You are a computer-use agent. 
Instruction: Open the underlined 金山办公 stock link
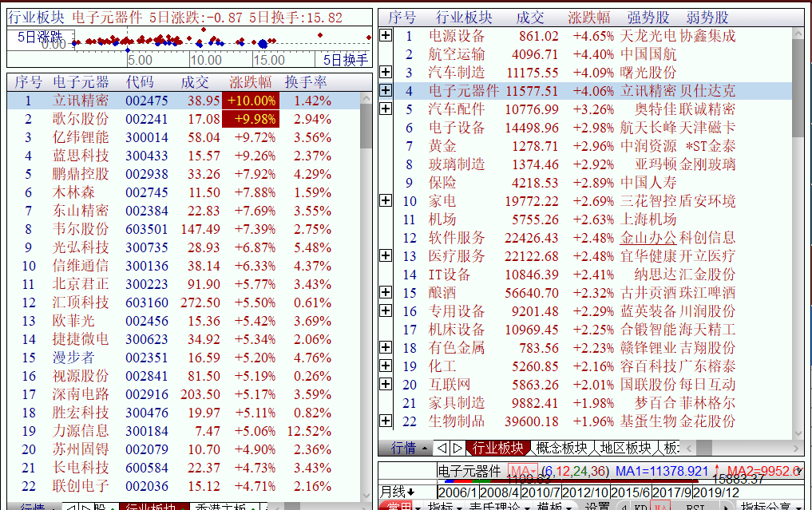pos(648,238)
